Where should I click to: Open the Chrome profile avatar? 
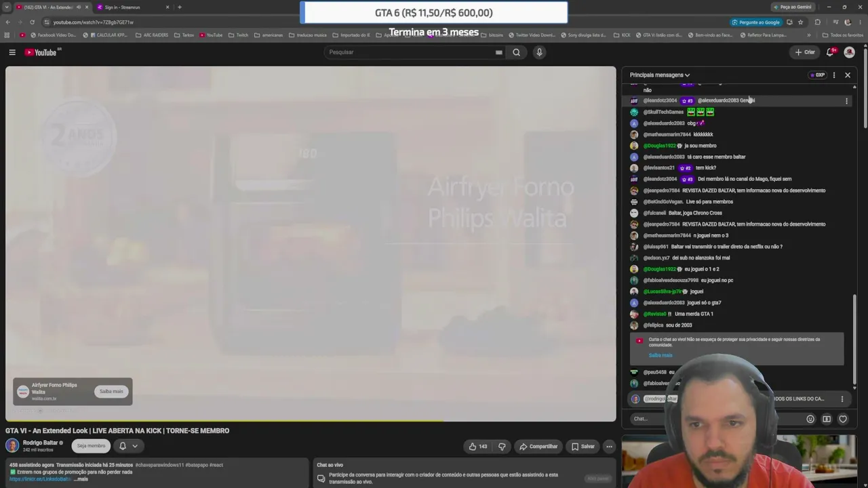pos(848,22)
